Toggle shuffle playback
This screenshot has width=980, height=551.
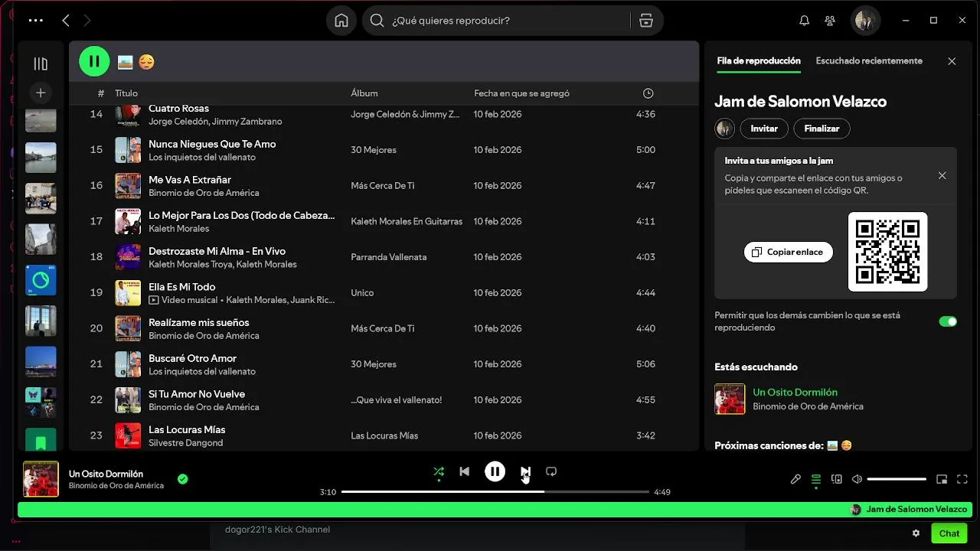(439, 471)
